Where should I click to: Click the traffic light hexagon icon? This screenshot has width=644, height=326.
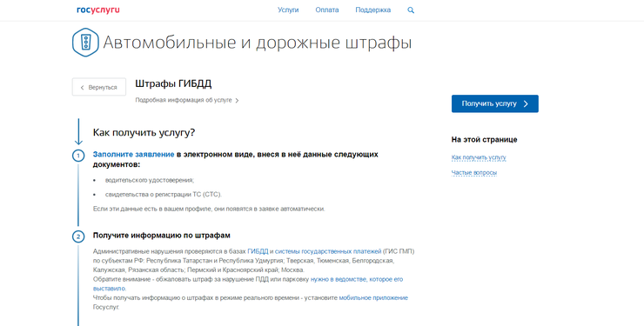click(85, 43)
